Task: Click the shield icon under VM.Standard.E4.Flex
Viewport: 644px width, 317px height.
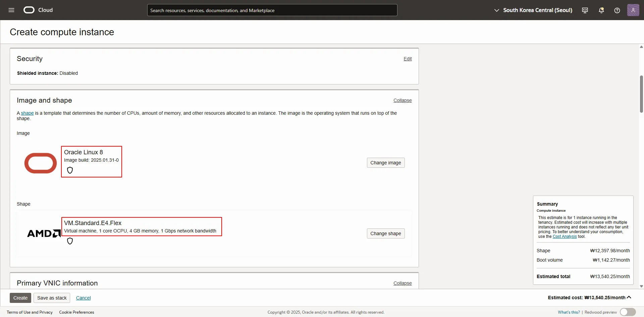Action: (70, 241)
